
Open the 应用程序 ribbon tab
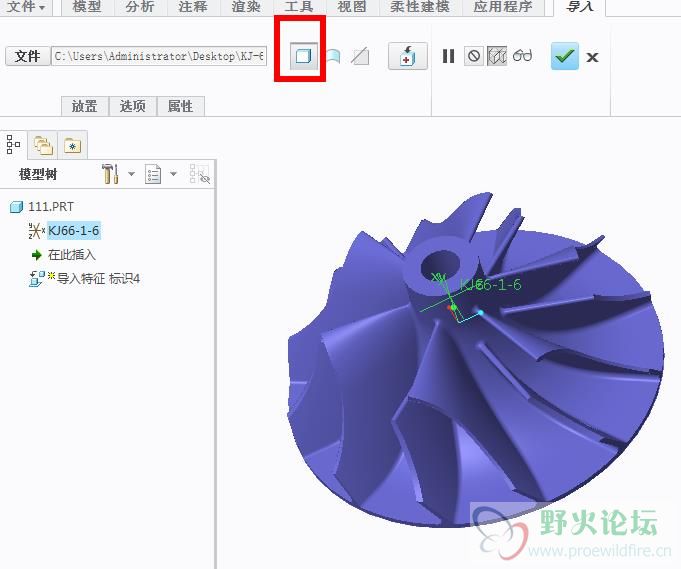503,7
